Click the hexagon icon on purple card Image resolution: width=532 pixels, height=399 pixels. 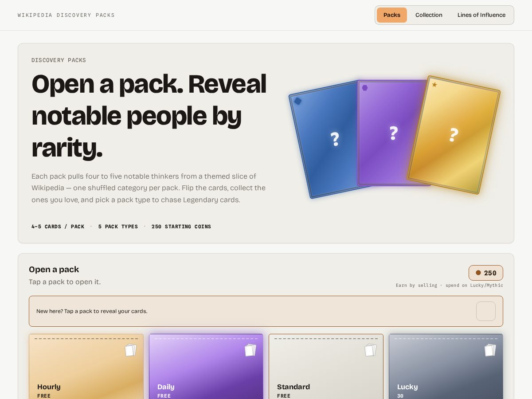[365, 88]
